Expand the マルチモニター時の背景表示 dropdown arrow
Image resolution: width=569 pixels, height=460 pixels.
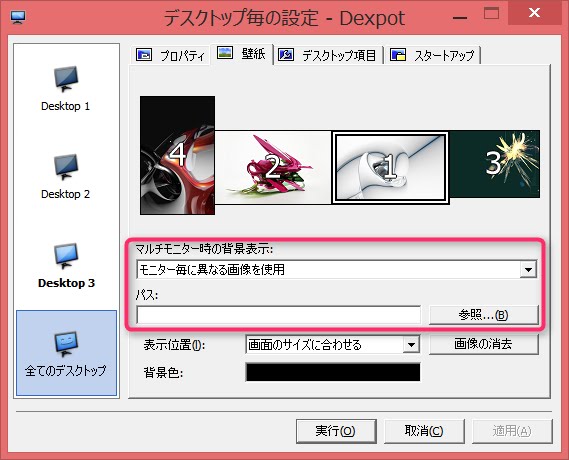click(x=528, y=270)
